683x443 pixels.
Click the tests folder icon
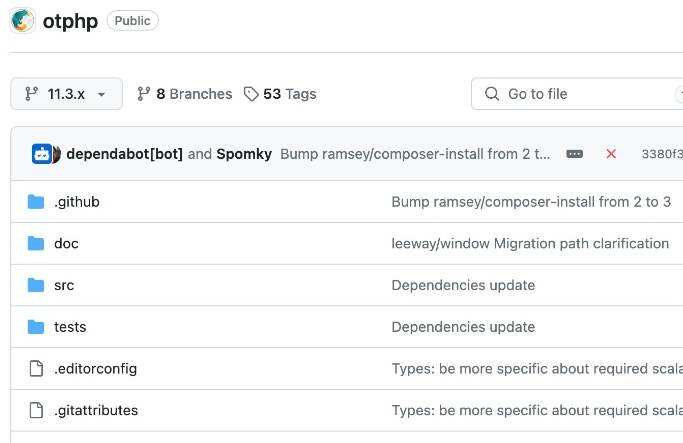[x=36, y=327]
